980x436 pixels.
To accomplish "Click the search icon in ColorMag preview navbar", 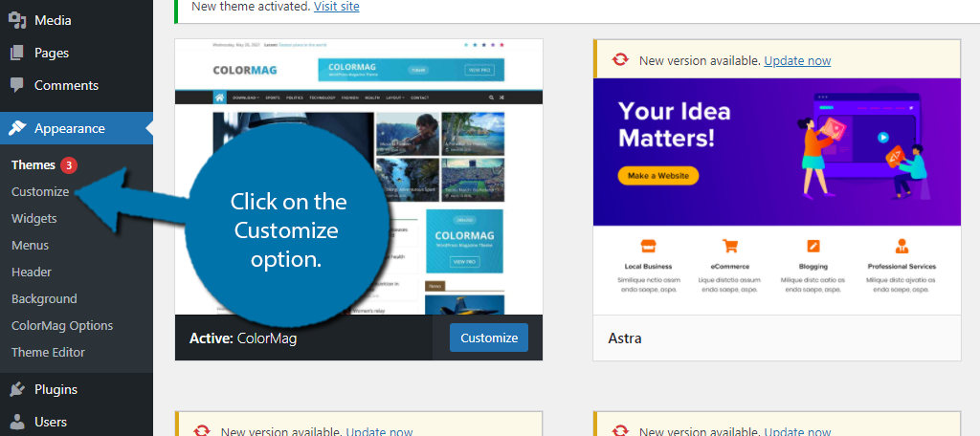I will (x=491, y=98).
